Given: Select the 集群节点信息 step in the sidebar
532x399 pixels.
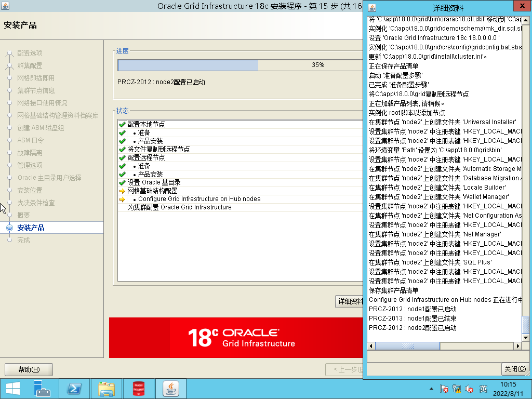Looking at the screenshot, I should point(36,90).
